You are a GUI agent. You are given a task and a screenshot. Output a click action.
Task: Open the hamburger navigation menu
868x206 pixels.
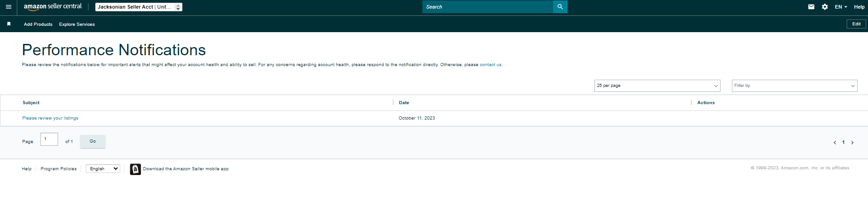8,7
